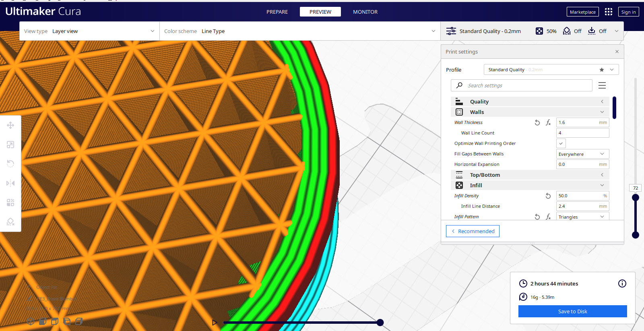Play the layer simulation
This screenshot has width=644, height=331.
click(215, 323)
